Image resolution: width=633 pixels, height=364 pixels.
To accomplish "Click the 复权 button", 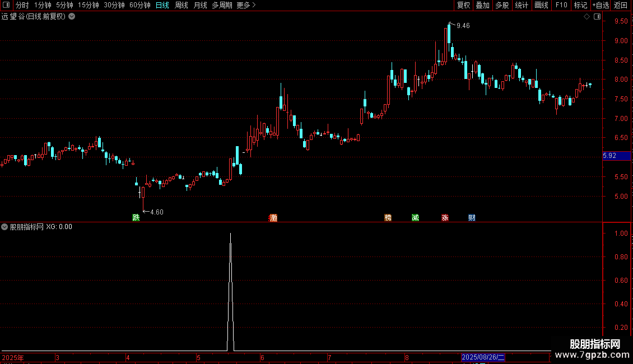I will pyautogui.click(x=463, y=5).
